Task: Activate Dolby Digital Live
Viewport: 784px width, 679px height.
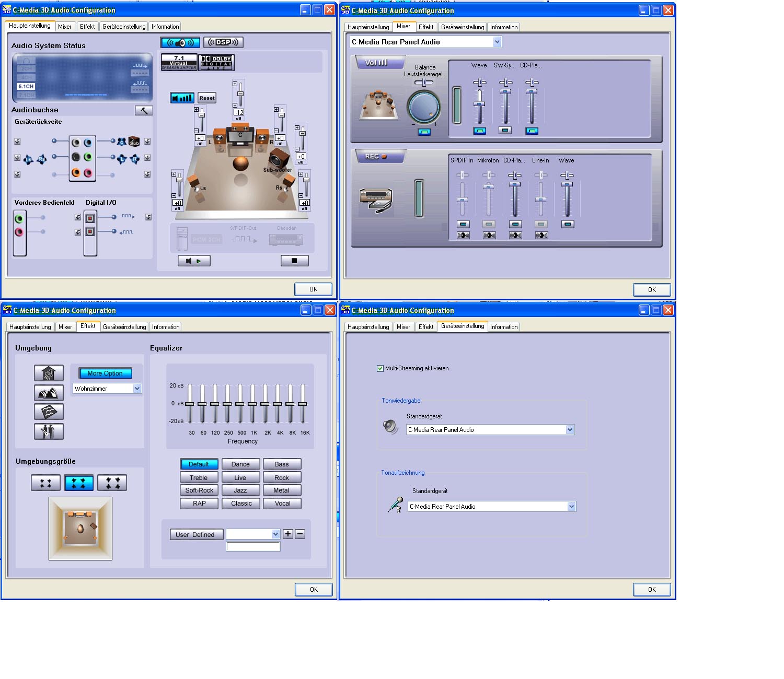Action: pyautogui.click(x=216, y=62)
